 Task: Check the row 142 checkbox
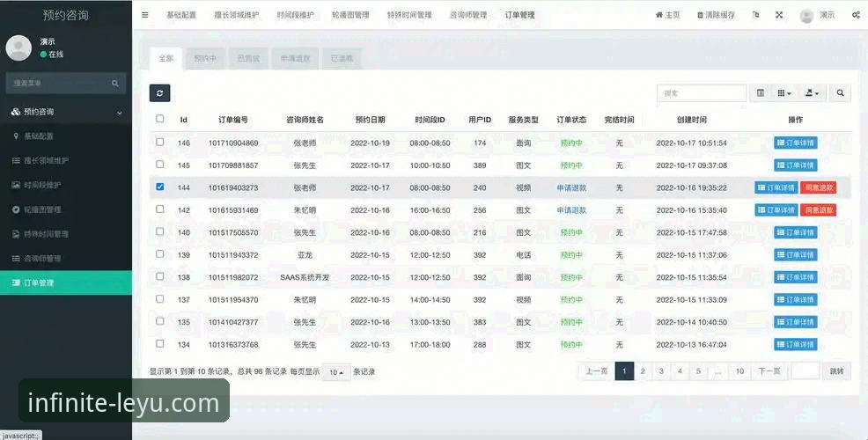tap(160, 209)
